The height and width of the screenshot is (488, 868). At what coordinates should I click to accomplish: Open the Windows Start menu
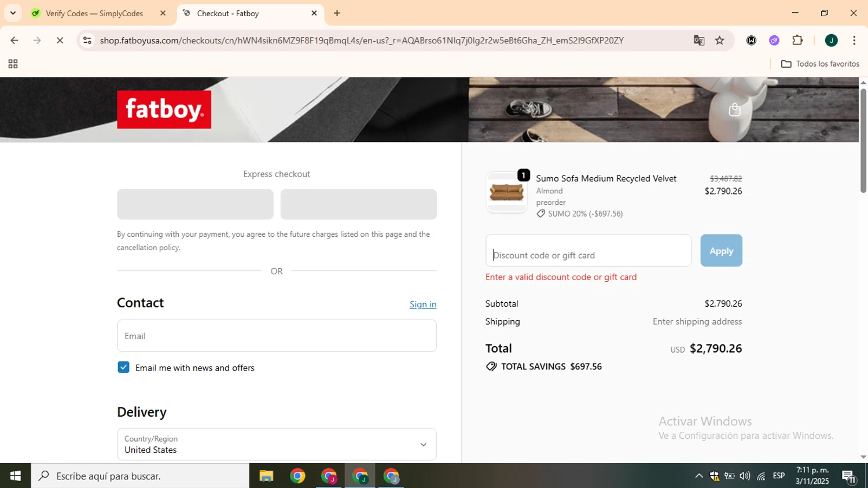15,476
